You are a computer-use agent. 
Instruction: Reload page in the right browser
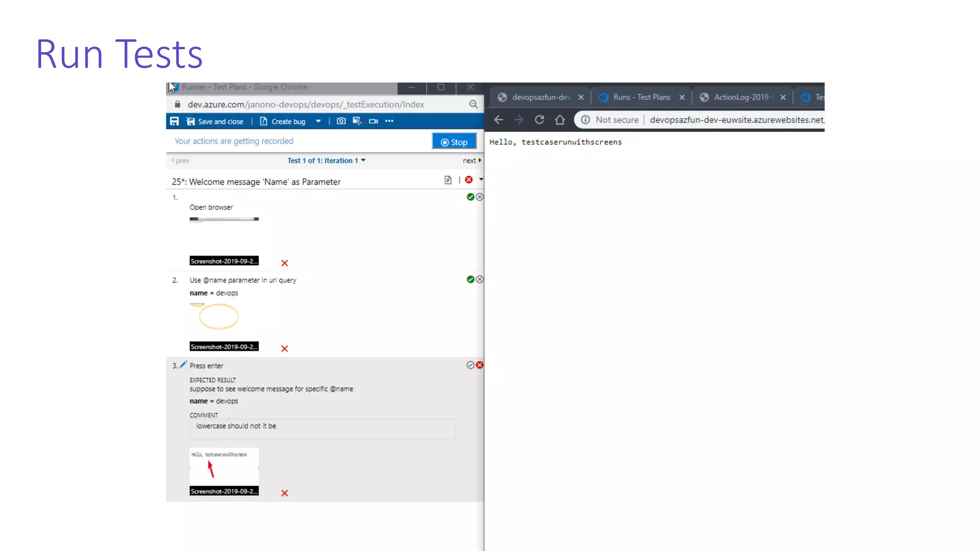tap(539, 120)
